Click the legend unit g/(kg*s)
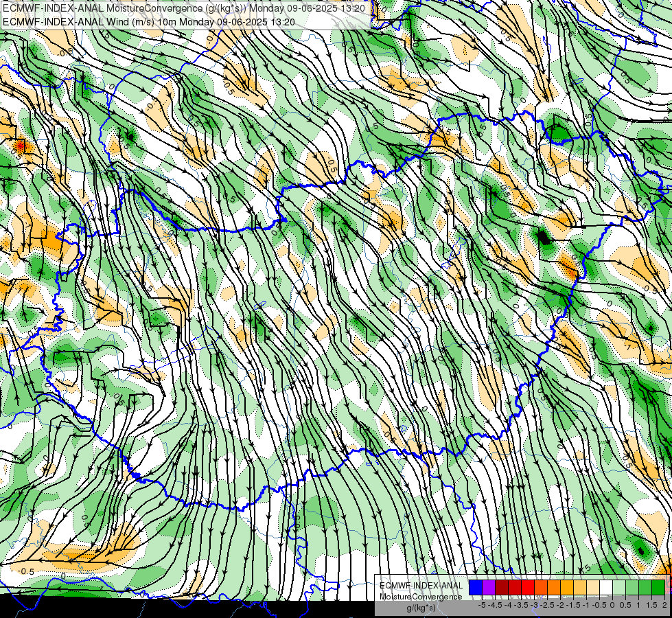672x618 pixels. 421,608
